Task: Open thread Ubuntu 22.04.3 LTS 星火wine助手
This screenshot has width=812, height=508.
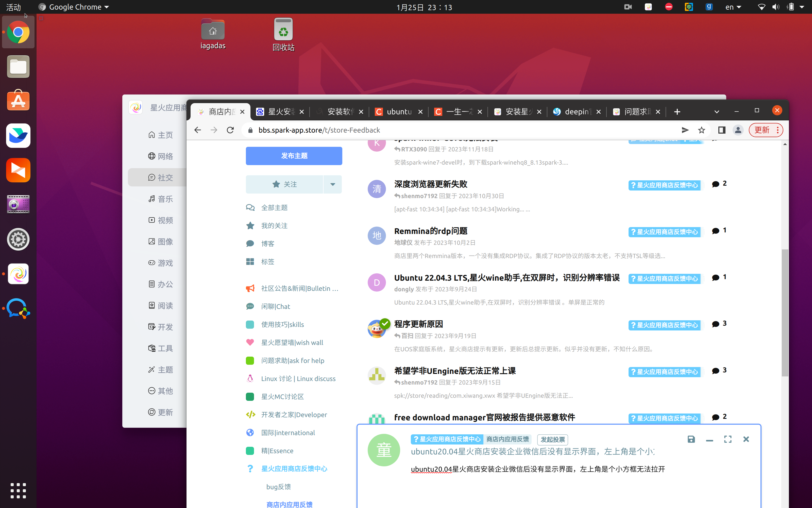Action: point(507,278)
